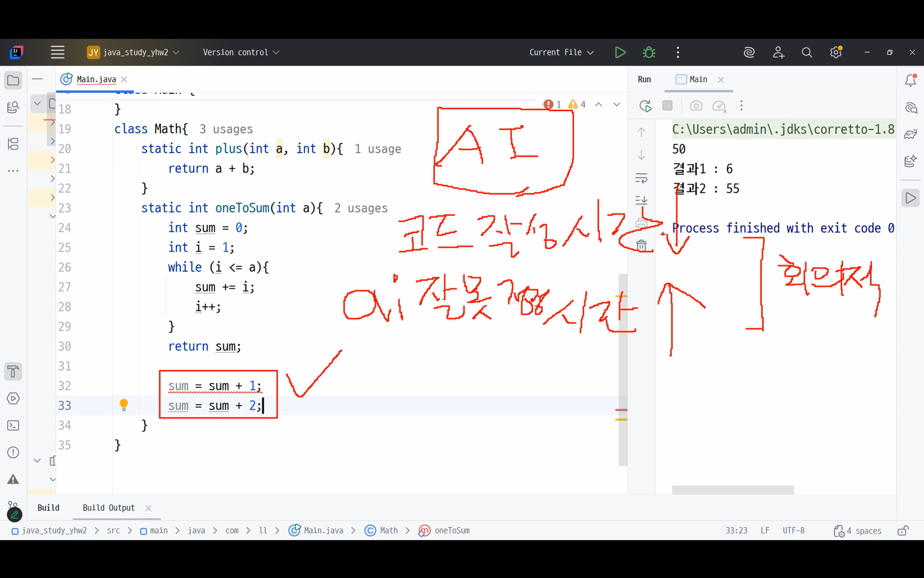
Task: Run the current file with the green play icon
Action: pyautogui.click(x=620, y=52)
